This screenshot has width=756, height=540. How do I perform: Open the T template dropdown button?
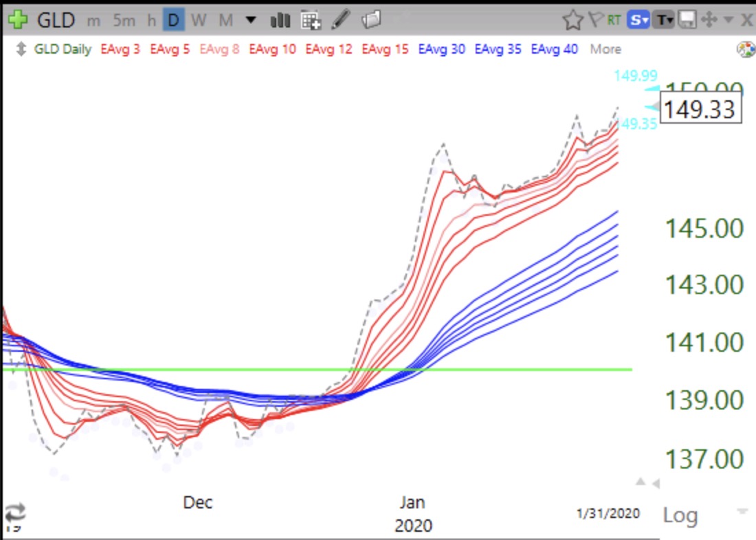tap(664, 20)
